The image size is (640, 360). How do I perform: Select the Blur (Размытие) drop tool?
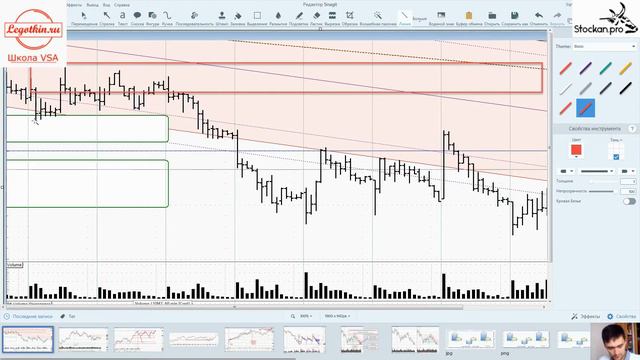[278, 18]
